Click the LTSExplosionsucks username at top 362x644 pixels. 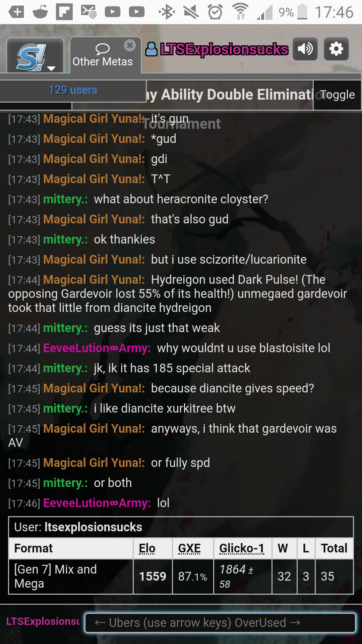(224, 49)
